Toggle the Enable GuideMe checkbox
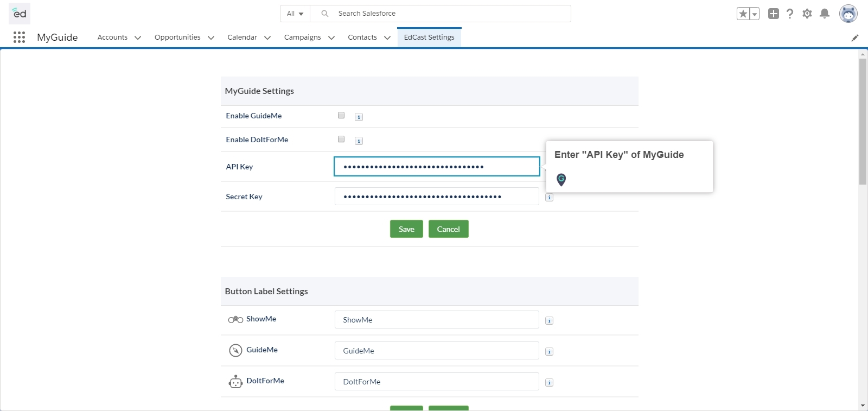The width and height of the screenshot is (868, 411). [341, 115]
